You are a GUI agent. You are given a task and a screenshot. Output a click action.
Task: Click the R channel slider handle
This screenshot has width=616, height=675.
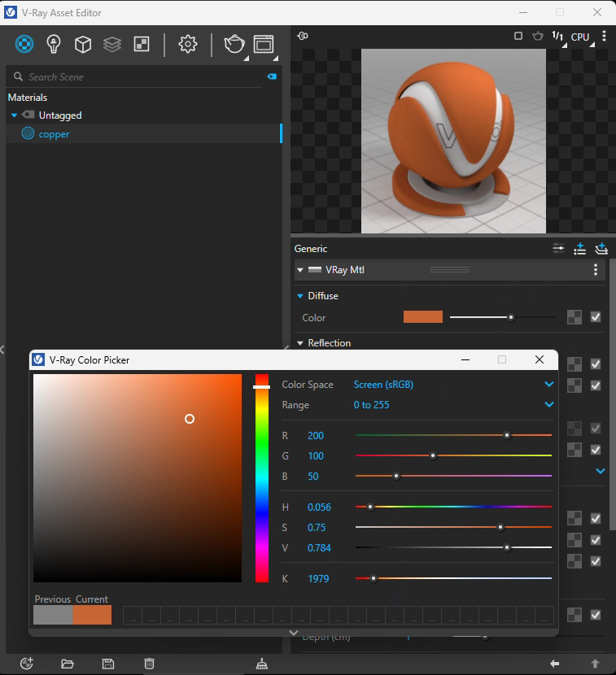click(507, 435)
